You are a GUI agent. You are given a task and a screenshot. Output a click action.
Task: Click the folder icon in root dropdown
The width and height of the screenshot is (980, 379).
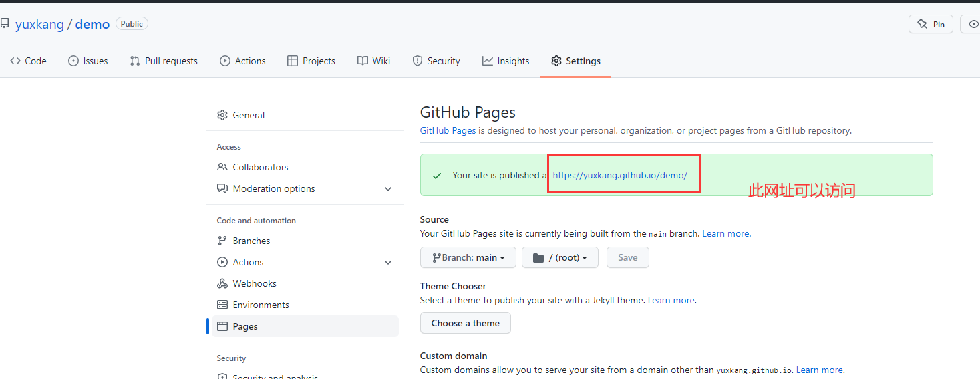[x=538, y=258]
